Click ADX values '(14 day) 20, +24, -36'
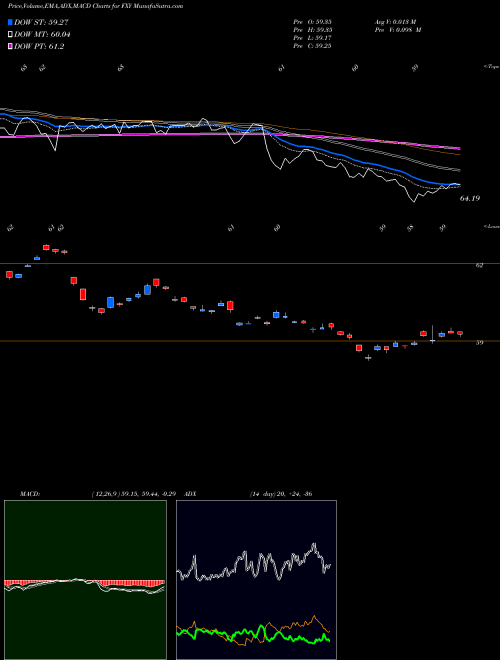500x660 pixels. [x=281, y=494]
